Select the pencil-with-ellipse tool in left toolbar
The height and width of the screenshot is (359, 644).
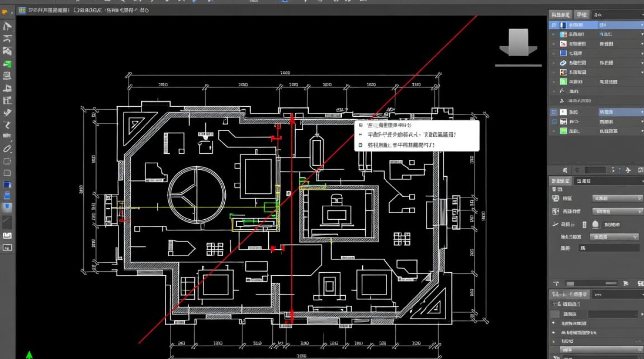7,148
